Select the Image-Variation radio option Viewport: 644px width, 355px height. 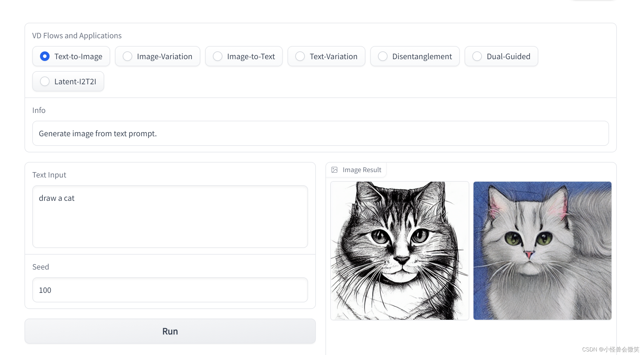tap(127, 56)
